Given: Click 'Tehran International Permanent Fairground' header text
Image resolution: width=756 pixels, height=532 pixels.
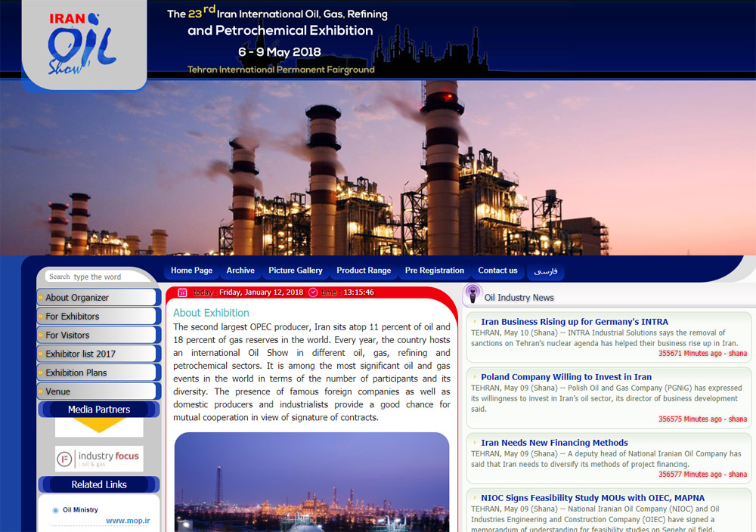Looking at the screenshot, I should (281, 70).
